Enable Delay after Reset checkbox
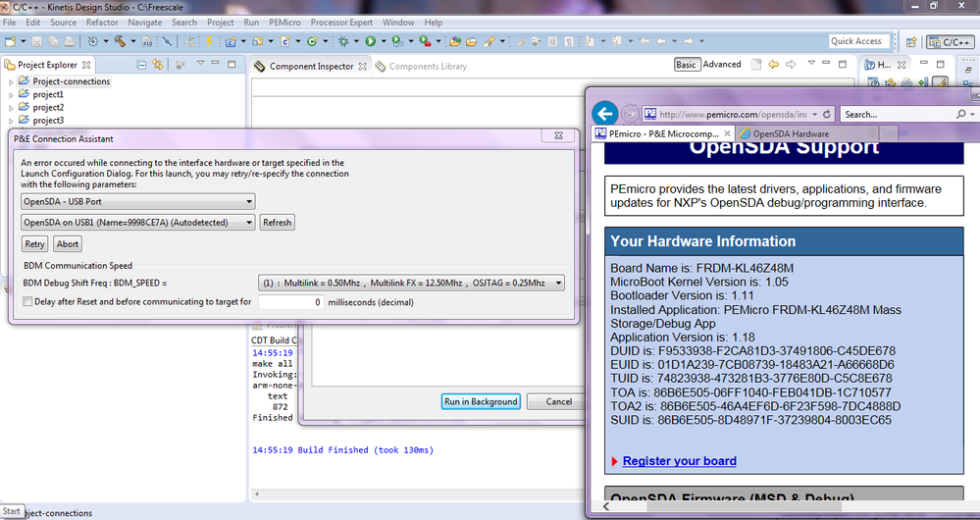Screen dimensions: 980x520 point(27,302)
